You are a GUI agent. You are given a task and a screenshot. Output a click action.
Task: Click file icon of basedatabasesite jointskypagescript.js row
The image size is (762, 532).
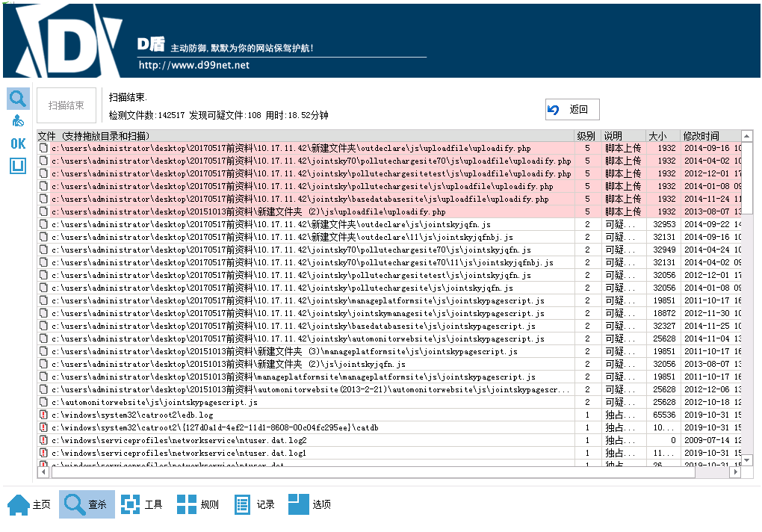click(43, 326)
